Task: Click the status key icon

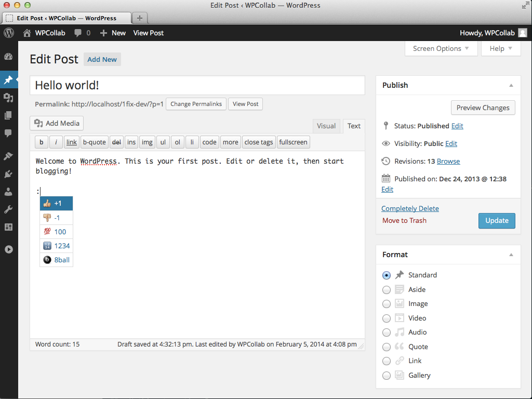Action: click(x=386, y=126)
